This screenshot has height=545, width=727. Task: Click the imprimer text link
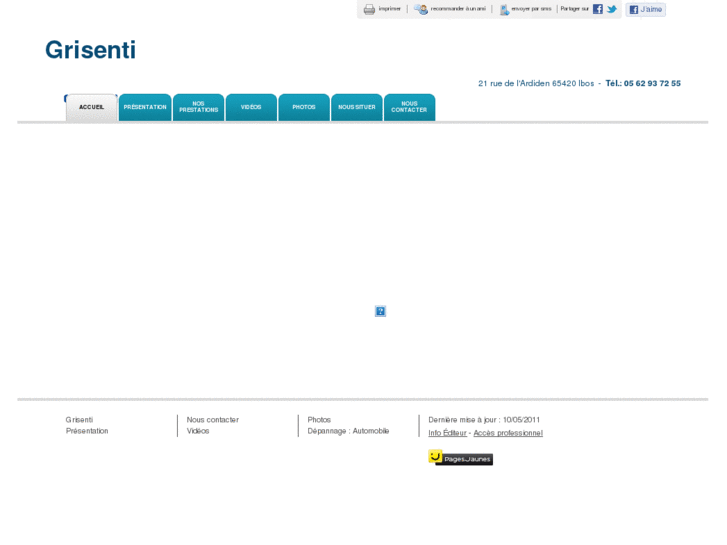389,9
